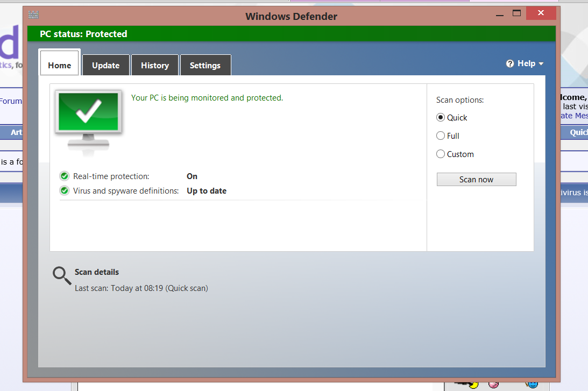Open the Settings tab
The image size is (588, 391).
205,65
